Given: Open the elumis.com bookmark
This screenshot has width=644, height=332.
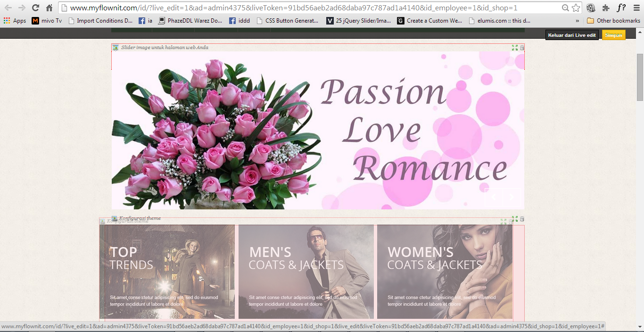Looking at the screenshot, I should click(x=500, y=21).
